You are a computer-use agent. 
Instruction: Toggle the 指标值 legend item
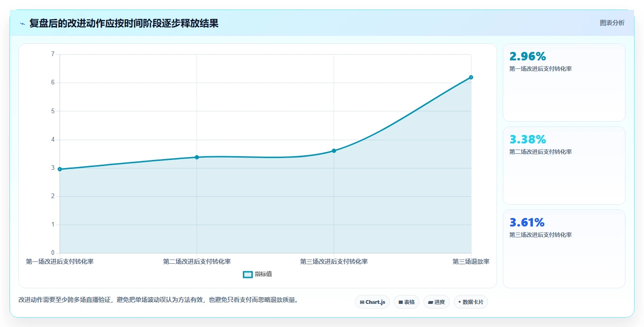click(258, 274)
